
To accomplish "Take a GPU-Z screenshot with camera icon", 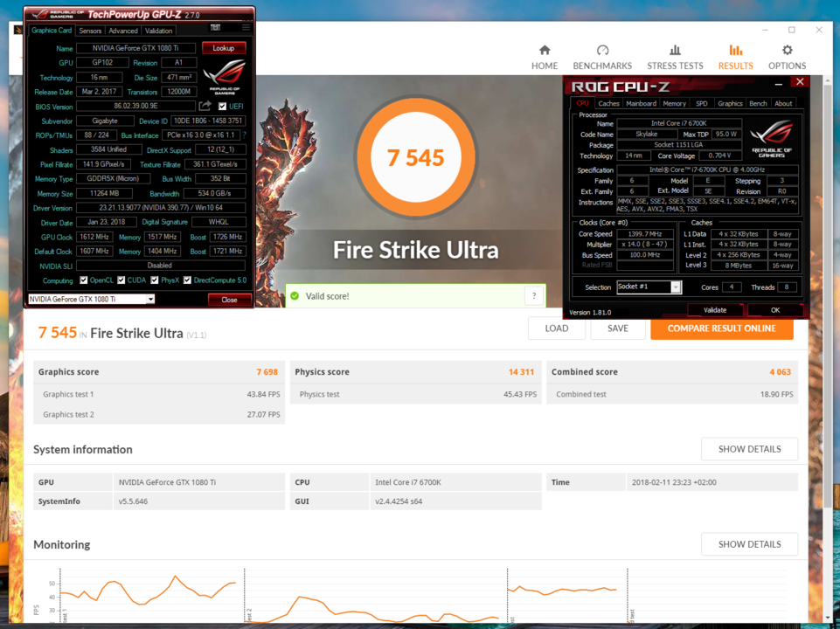I will [215, 27].
